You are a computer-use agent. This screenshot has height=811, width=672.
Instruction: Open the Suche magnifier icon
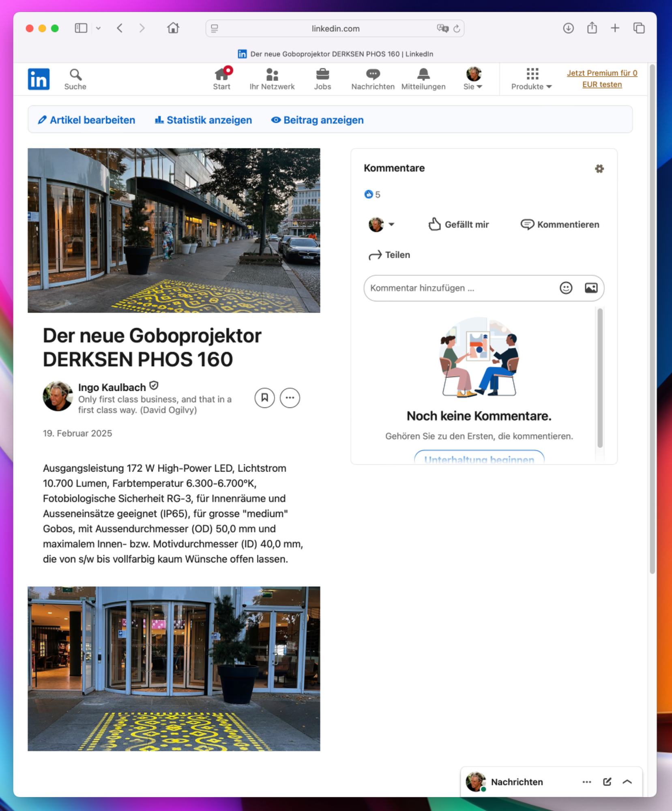click(75, 75)
